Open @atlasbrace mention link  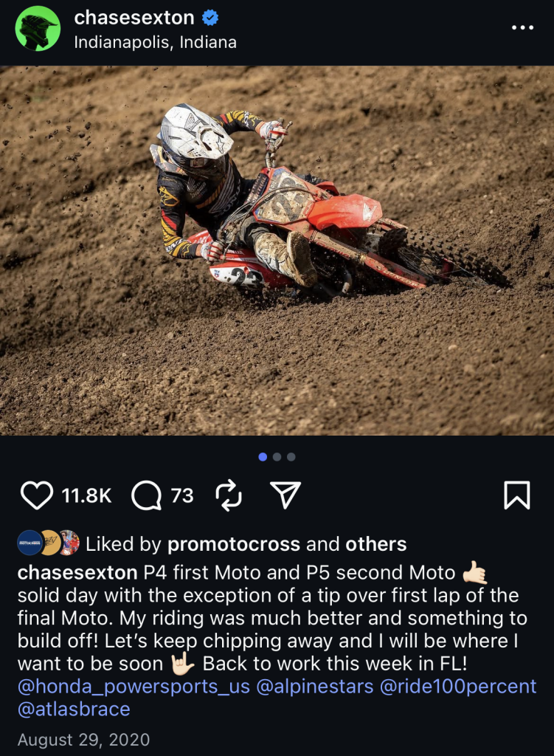[x=74, y=709]
